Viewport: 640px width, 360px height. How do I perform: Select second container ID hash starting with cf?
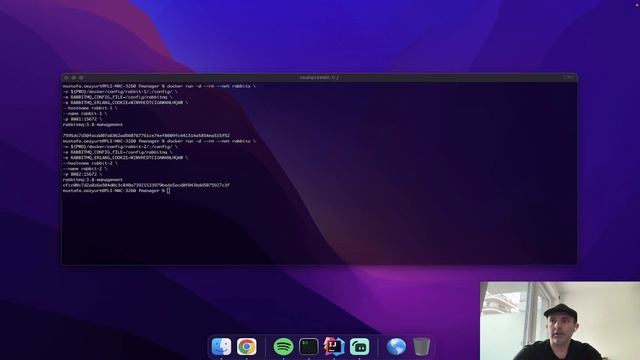click(x=146, y=185)
